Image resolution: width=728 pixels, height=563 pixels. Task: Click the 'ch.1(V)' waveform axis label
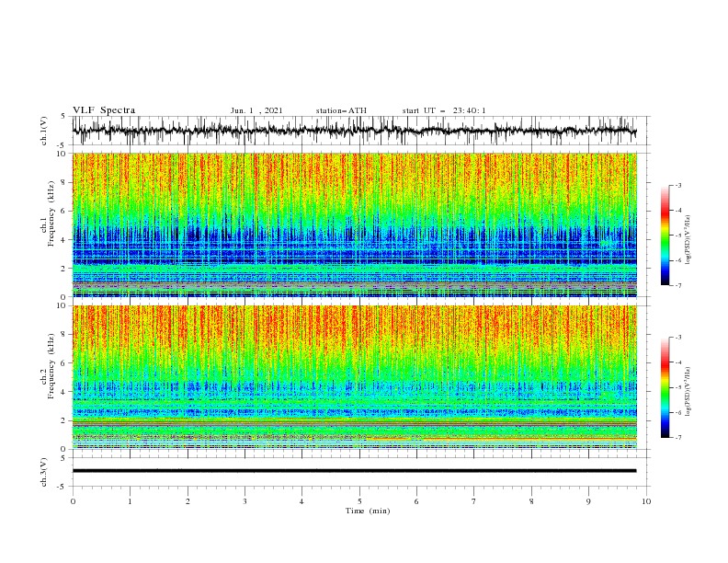tap(44, 131)
